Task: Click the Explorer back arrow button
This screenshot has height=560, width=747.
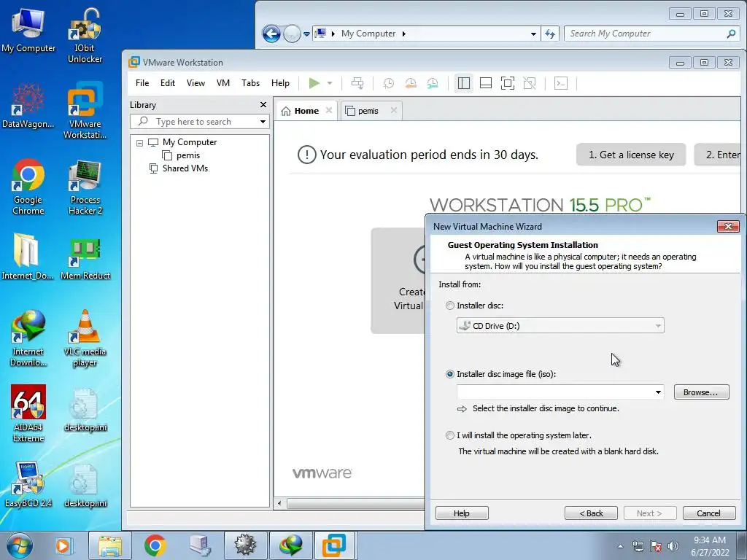Action: (x=271, y=34)
